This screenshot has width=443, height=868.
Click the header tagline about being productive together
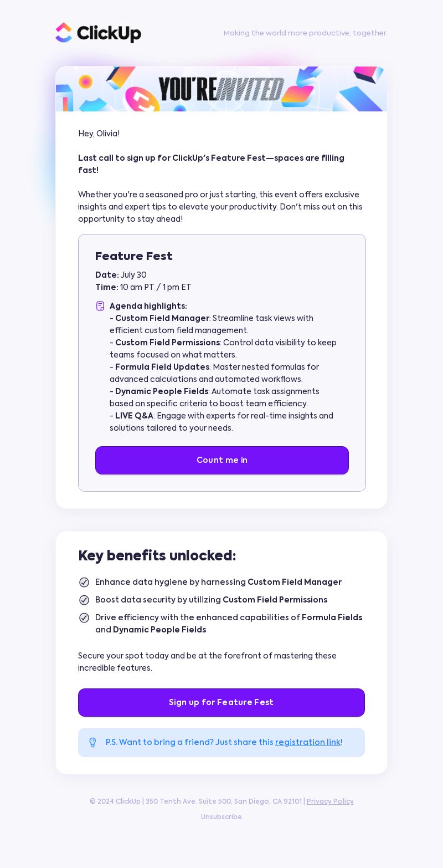click(x=306, y=33)
